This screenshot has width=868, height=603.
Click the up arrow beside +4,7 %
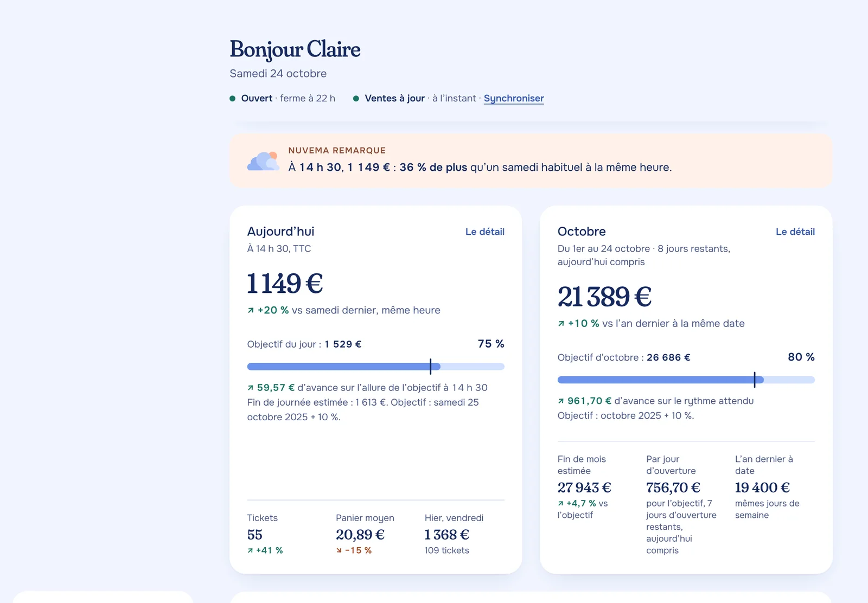[560, 504]
